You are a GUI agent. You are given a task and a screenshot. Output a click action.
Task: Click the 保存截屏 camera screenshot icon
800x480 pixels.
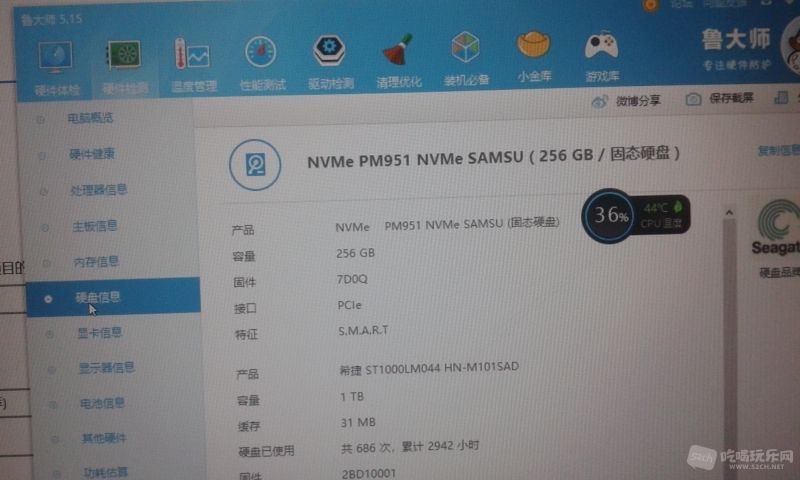(x=693, y=99)
